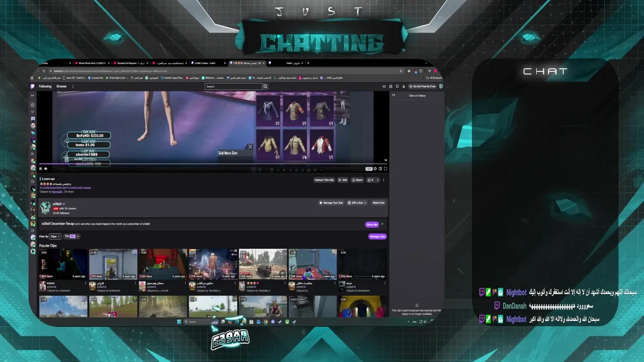The width and height of the screenshot is (644, 362).
Task: Open the clip thumbnail with 660 views
Action: coord(63,264)
